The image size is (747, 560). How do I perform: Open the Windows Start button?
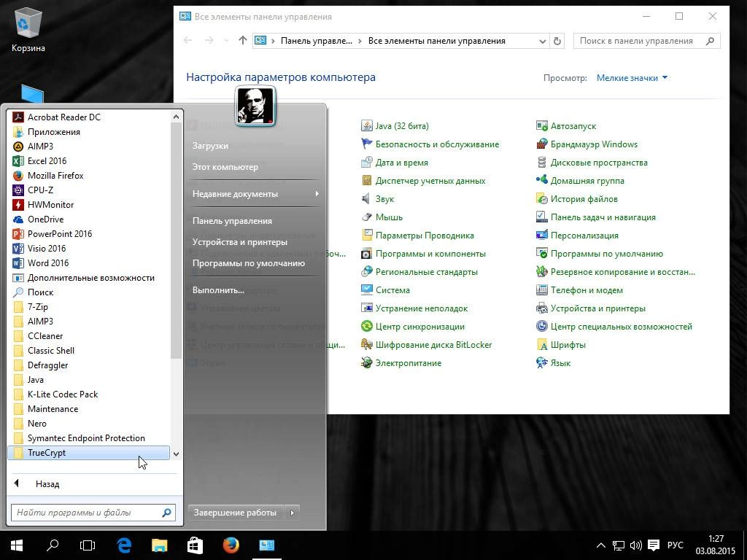18,545
